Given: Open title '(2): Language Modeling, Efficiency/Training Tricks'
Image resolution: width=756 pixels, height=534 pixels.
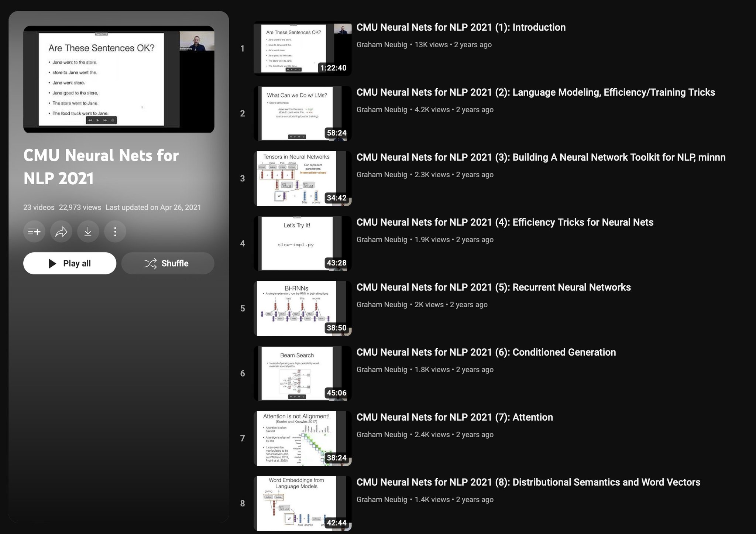Looking at the screenshot, I should tap(536, 92).
